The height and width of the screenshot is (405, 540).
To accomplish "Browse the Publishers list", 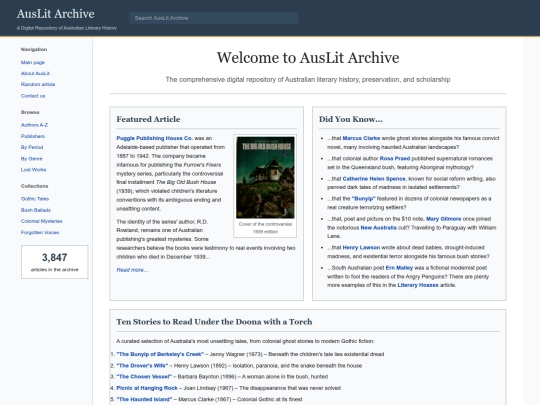I will [33, 136].
